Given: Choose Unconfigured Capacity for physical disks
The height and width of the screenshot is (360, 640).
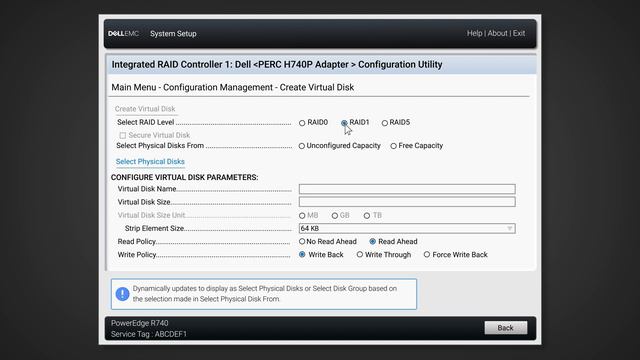Looking at the screenshot, I should coord(302,146).
